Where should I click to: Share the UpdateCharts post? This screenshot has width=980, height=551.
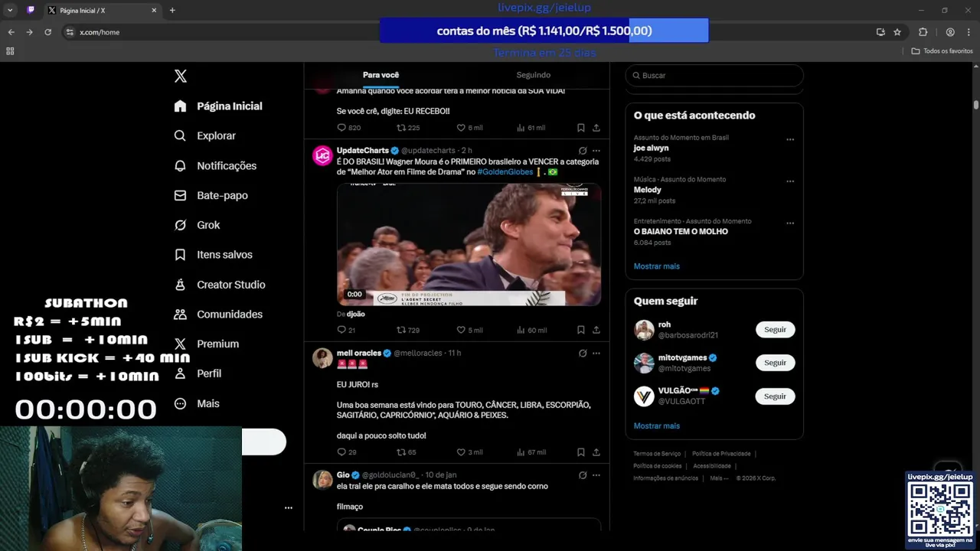pos(596,330)
